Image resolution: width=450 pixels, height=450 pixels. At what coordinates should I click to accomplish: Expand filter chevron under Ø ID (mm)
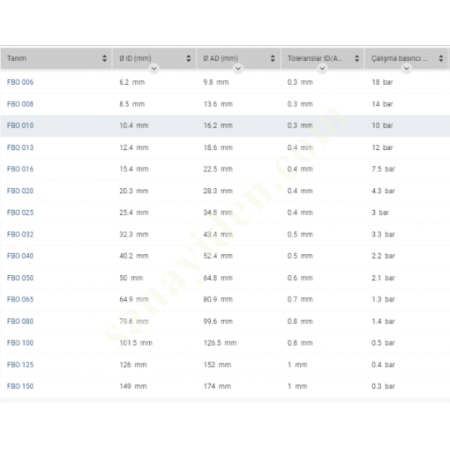(154, 68)
